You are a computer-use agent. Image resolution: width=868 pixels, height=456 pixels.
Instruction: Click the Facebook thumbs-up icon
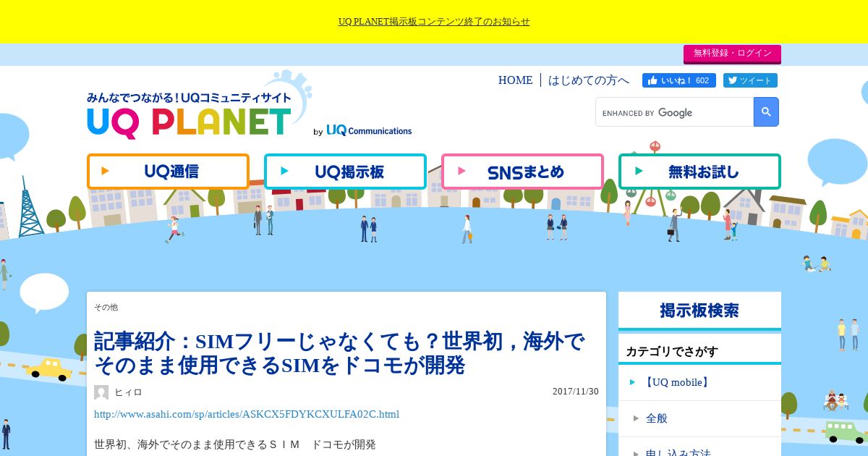coord(652,80)
